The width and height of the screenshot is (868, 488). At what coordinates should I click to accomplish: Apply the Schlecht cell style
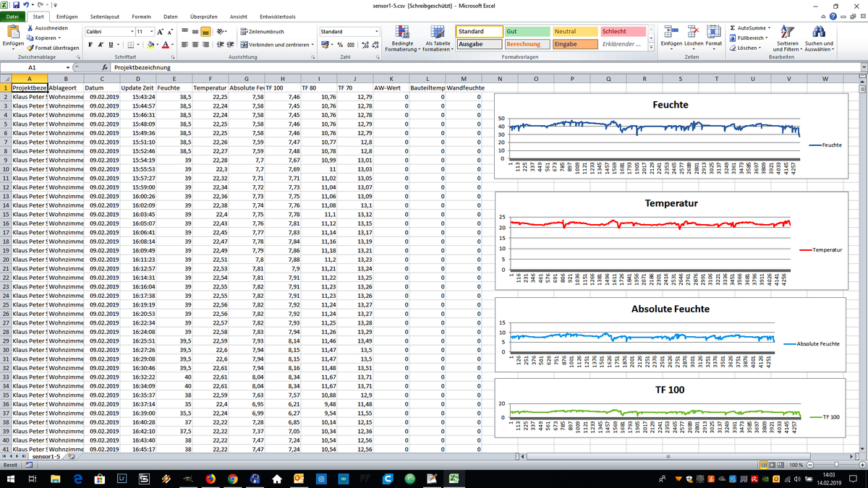point(622,32)
